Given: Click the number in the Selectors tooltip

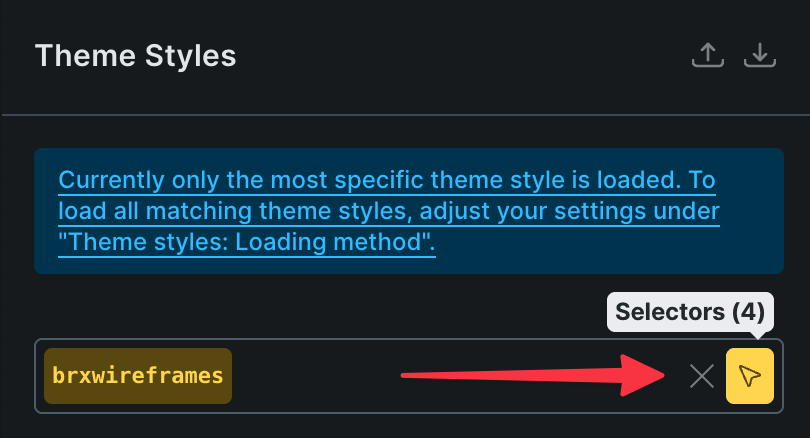Looking at the screenshot, I should (x=747, y=312).
